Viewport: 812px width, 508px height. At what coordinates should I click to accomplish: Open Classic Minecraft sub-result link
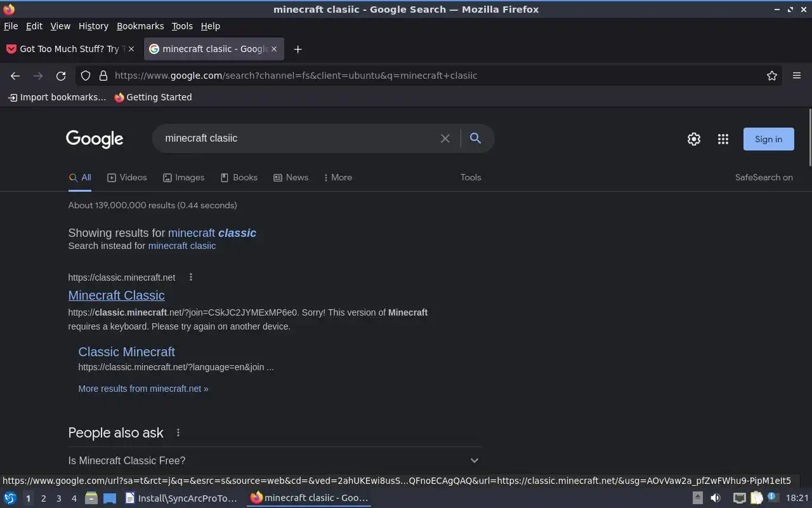[126, 352]
